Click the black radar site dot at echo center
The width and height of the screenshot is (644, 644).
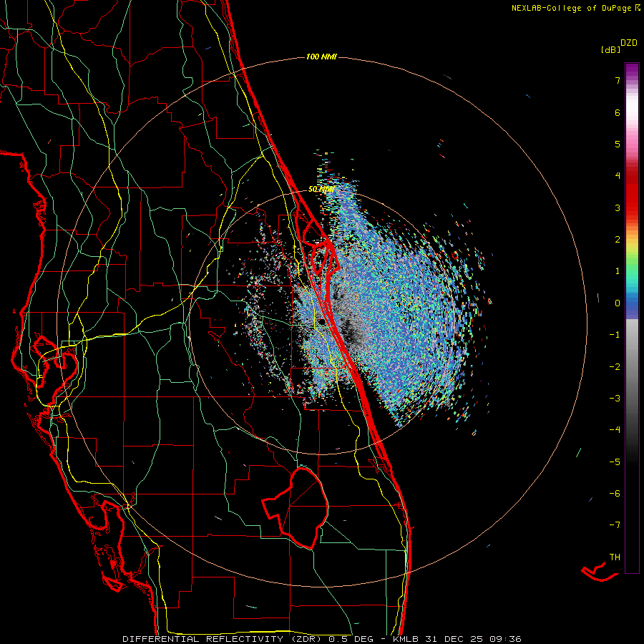321,321
